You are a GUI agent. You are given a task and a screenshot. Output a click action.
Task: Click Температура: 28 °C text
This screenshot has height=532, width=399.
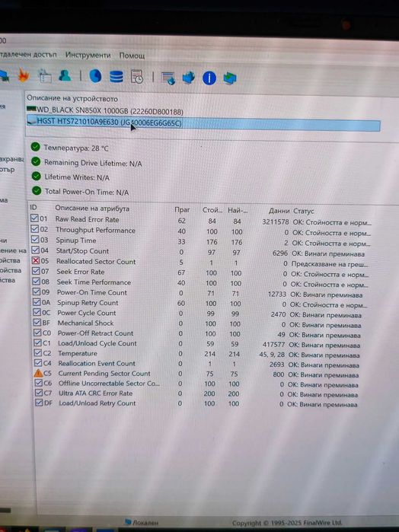point(76,148)
